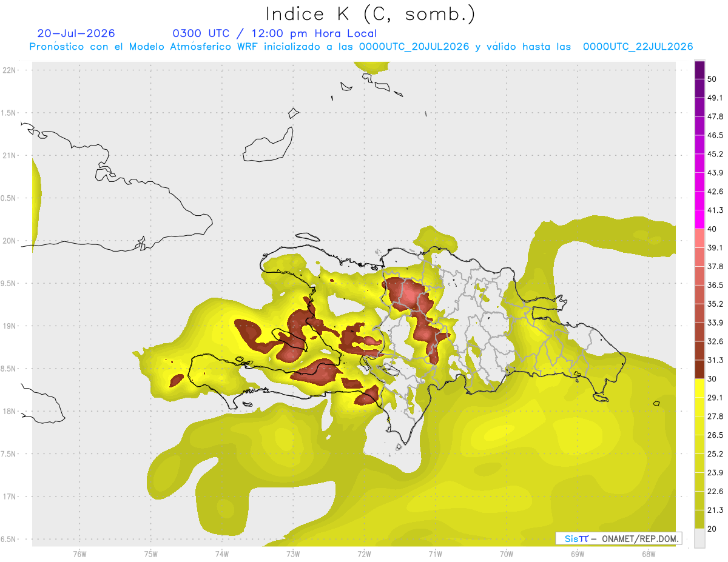Click the colorbar value "21.3"
Image resolution: width=728 pixels, height=562 pixels.
(x=715, y=510)
